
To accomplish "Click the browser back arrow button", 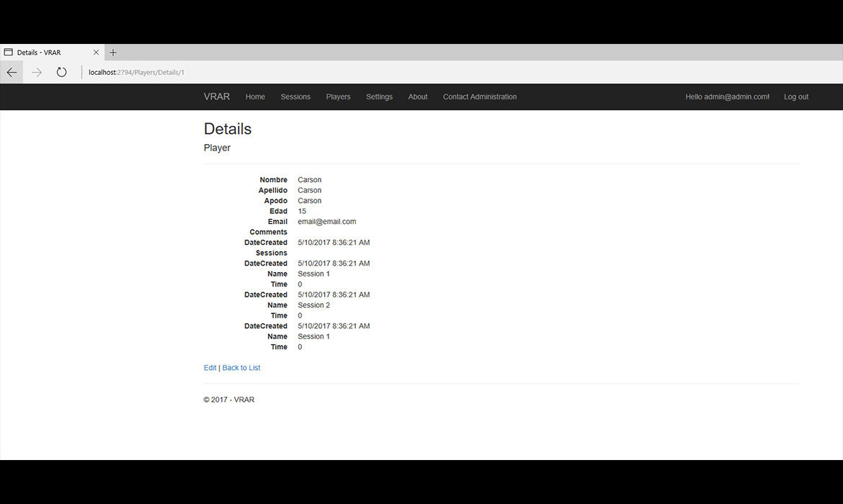I will click(x=12, y=72).
